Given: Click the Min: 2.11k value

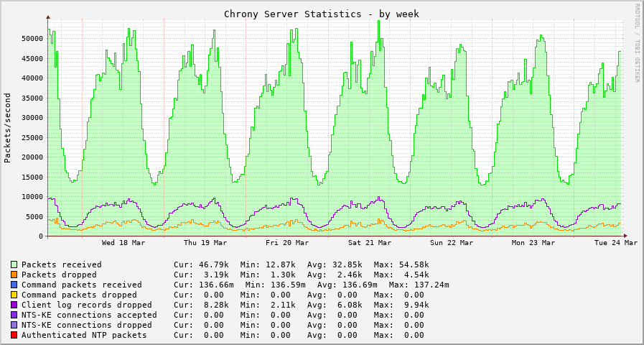Looking at the screenshot, I should tap(268, 305).
